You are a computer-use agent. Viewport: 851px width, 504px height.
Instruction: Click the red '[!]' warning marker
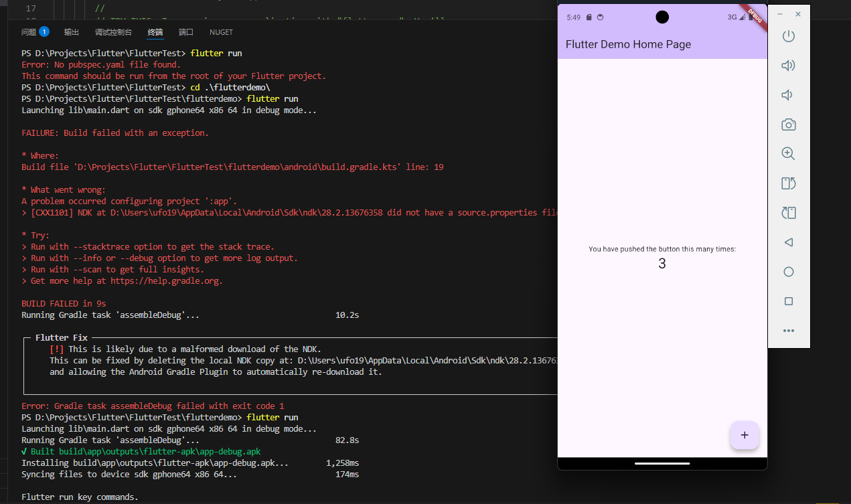point(57,349)
